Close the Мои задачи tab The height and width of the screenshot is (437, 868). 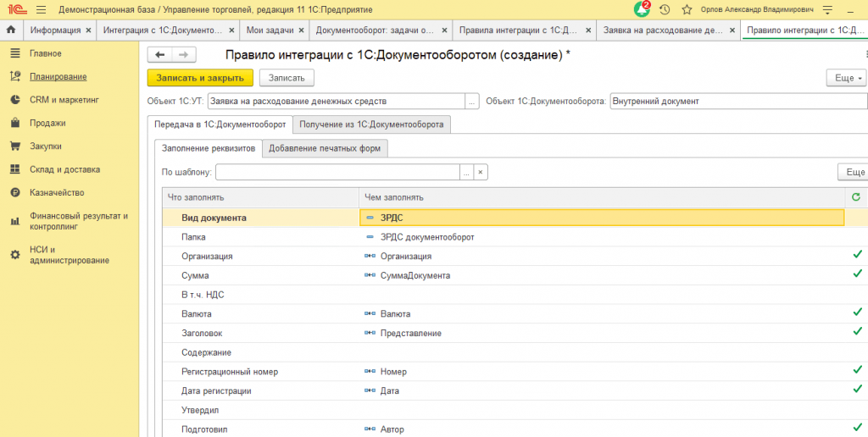coord(301,30)
